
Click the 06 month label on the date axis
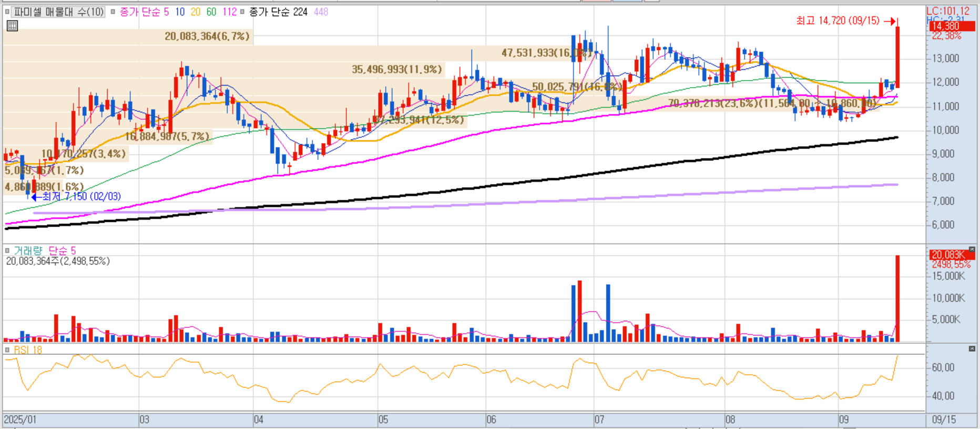click(491, 420)
